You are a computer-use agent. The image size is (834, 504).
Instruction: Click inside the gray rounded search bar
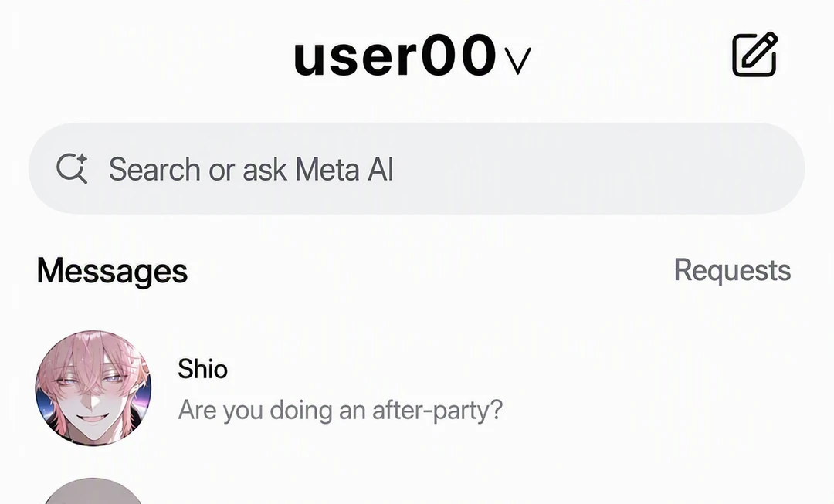(x=416, y=168)
